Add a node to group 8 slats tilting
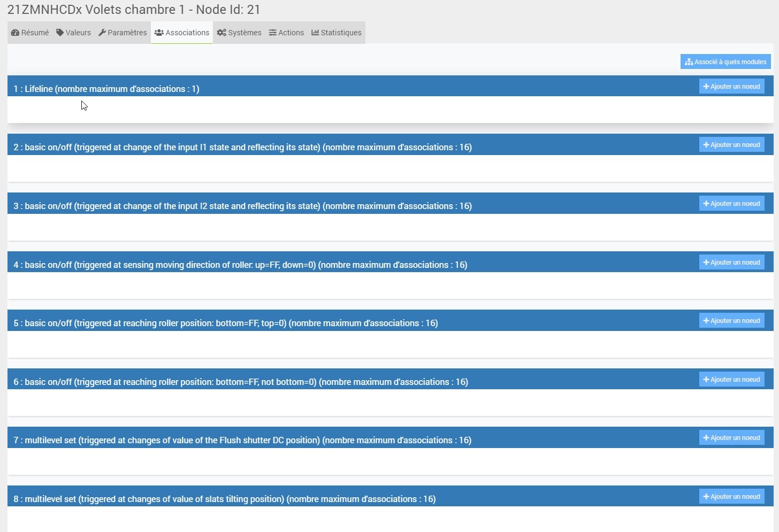This screenshot has height=532, width=779. pyautogui.click(x=732, y=497)
